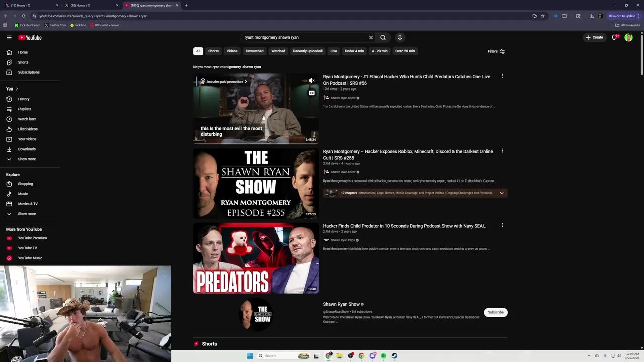Select the Under 4 min filter chip

[x=354, y=51]
